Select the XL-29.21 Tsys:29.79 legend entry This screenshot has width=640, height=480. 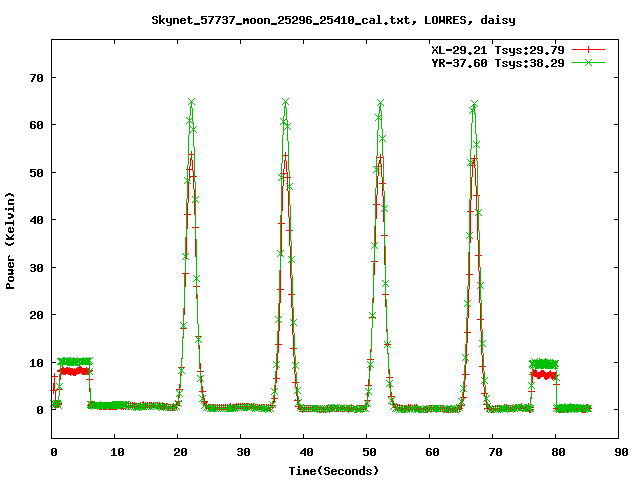498,50
